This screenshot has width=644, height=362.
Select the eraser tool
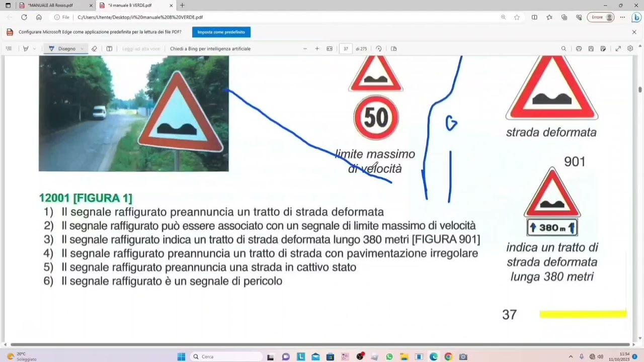(x=94, y=49)
